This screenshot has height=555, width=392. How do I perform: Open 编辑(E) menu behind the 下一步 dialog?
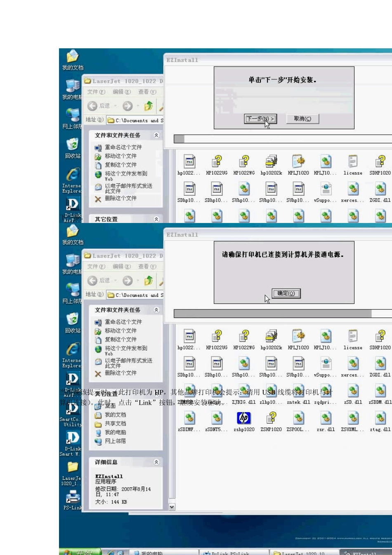point(122,92)
